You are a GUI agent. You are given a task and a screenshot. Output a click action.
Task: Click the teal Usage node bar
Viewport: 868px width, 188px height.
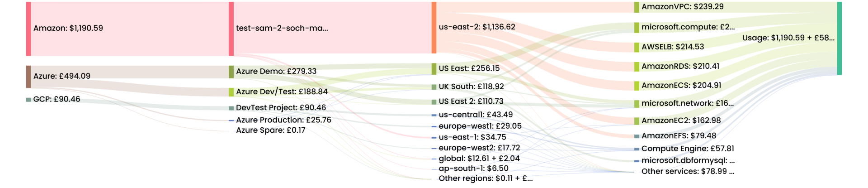[x=840, y=39]
